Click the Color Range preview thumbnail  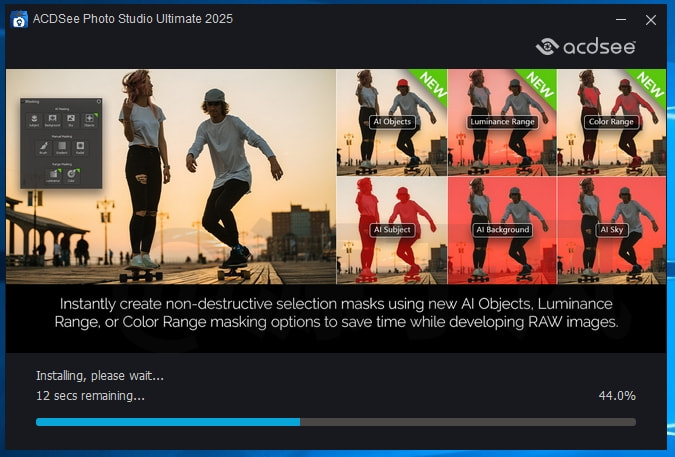pyautogui.click(x=612, y=122)
